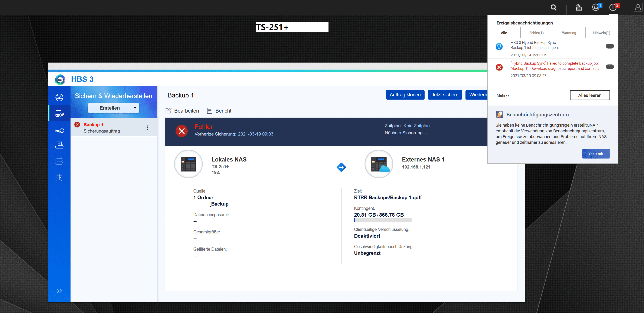This screenshot has height=313, width=644.
Task: Expand sidebar with double-arrow icon
Action: 59,291
